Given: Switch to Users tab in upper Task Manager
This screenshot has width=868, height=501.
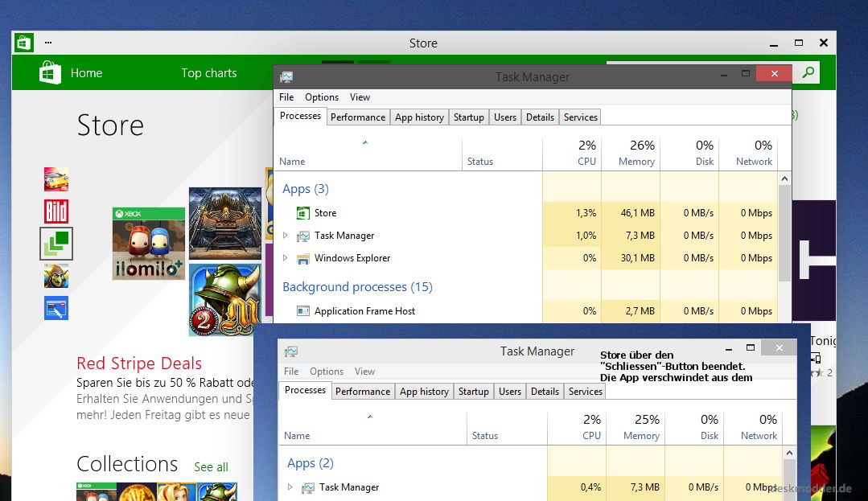Looking at the screenshot, I should click(505, 117).
